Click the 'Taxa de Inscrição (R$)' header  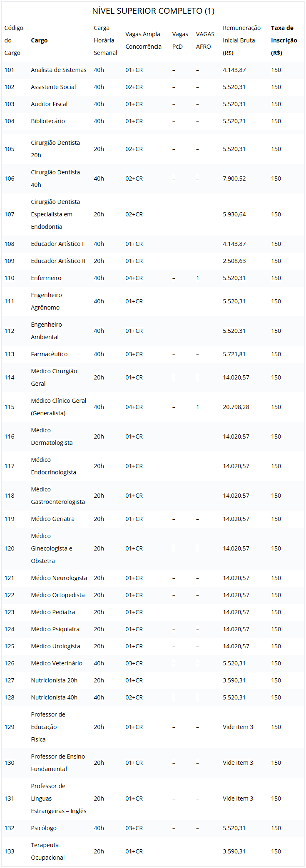coord(284,40)
